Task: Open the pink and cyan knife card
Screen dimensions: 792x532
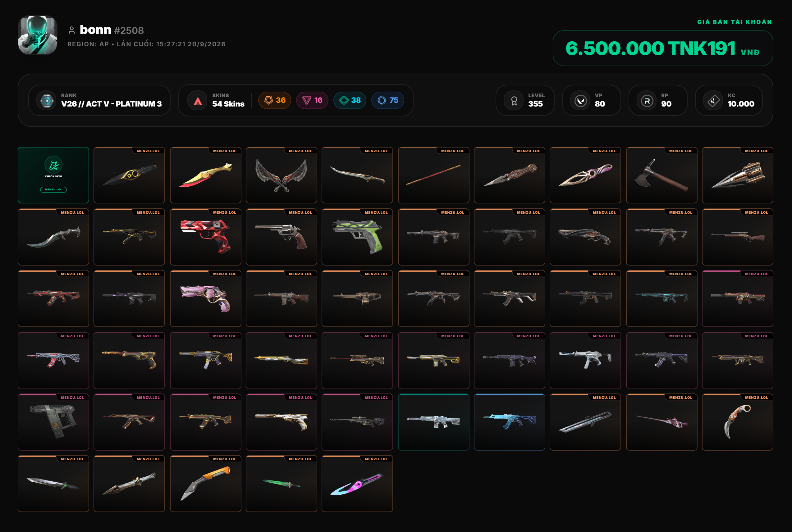Action: 357,483
